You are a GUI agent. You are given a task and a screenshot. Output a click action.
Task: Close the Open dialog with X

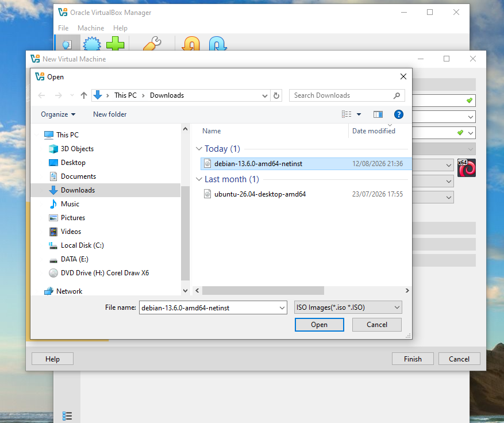tap(403, 76)
